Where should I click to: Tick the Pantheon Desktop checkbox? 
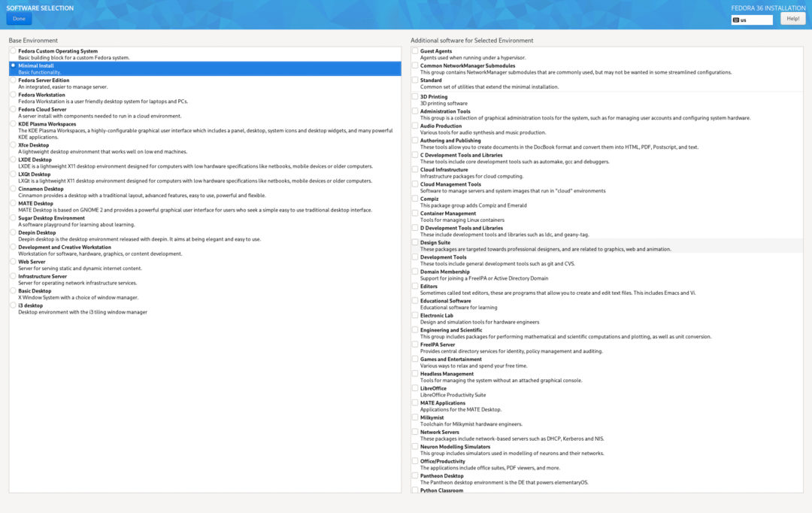[x=415, y=475]
